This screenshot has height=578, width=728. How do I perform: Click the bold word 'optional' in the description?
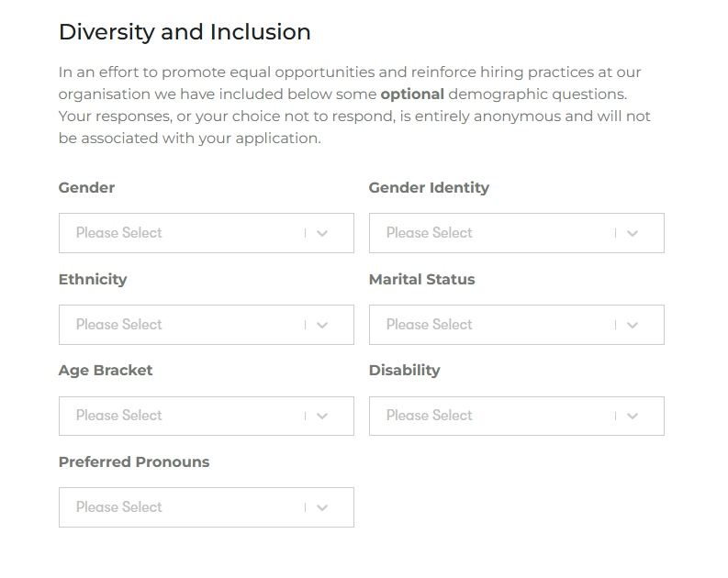pos(412,94)
